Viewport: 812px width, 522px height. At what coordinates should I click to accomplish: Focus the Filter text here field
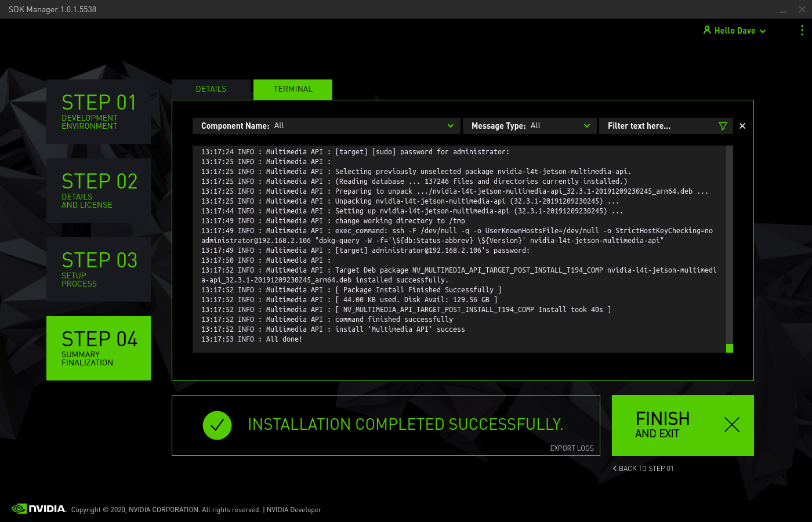pos(661,126)
